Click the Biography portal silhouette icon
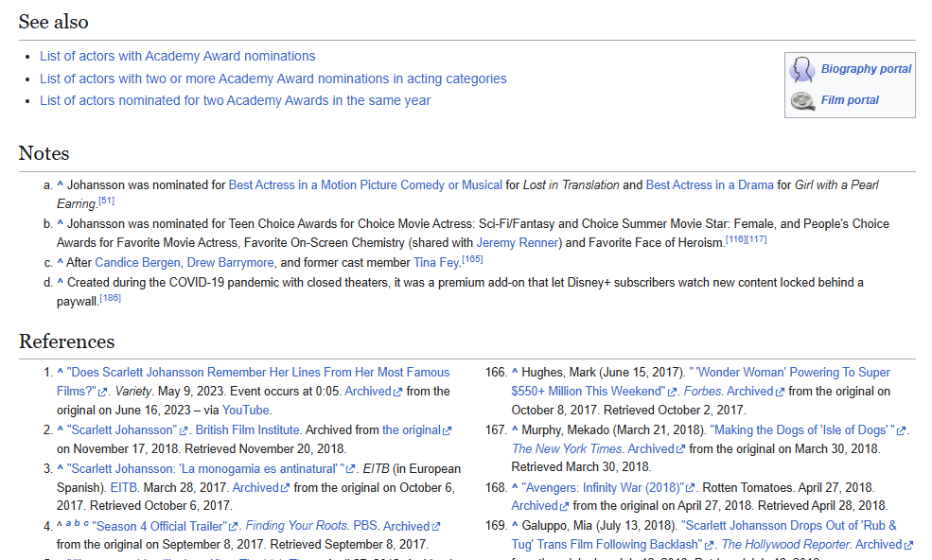The width and height of the screenshot is (932, 560). point(802,69)
